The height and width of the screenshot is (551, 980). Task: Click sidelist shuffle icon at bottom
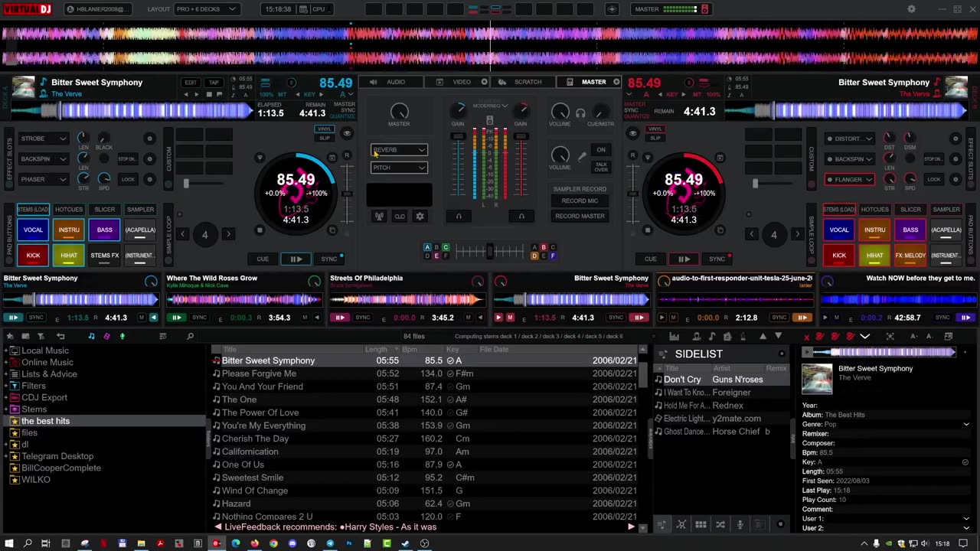(x=720, y=524)
